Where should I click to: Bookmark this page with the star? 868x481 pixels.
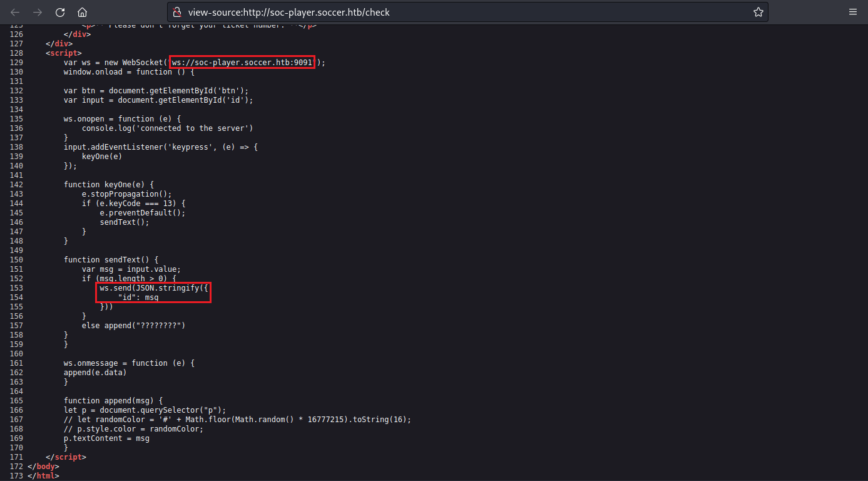(758, 12)
